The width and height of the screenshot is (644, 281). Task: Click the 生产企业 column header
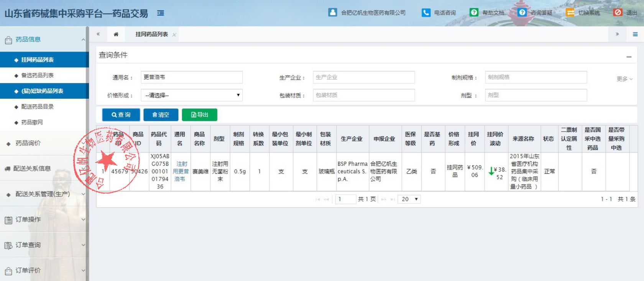352,139
